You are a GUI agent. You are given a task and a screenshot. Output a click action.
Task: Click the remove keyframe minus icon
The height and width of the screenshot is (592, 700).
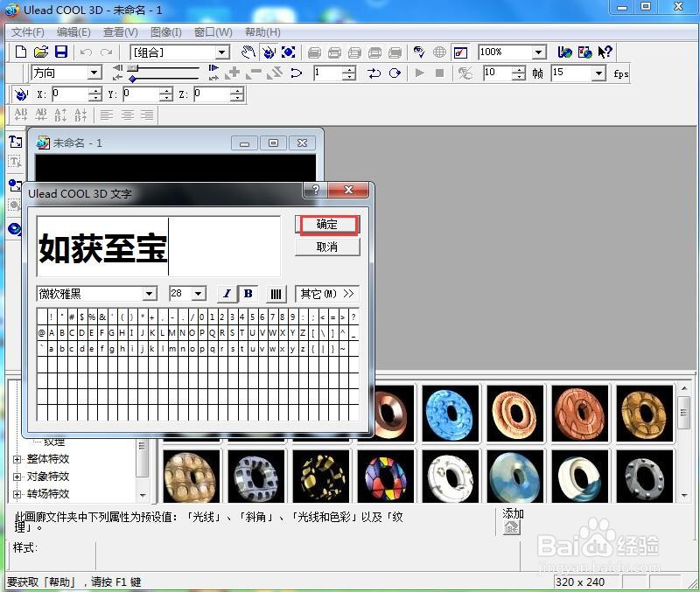254,73
